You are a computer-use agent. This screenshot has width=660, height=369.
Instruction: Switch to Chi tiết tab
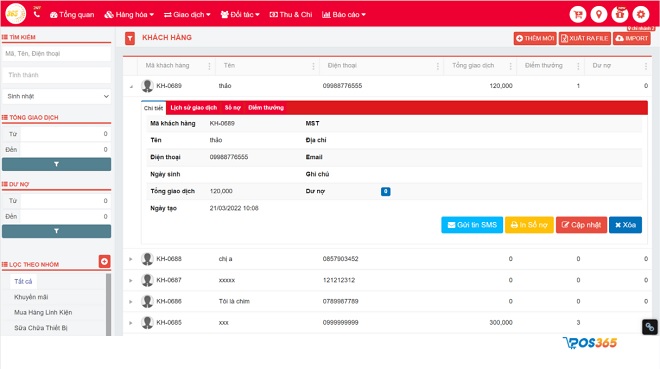point(153,108)
